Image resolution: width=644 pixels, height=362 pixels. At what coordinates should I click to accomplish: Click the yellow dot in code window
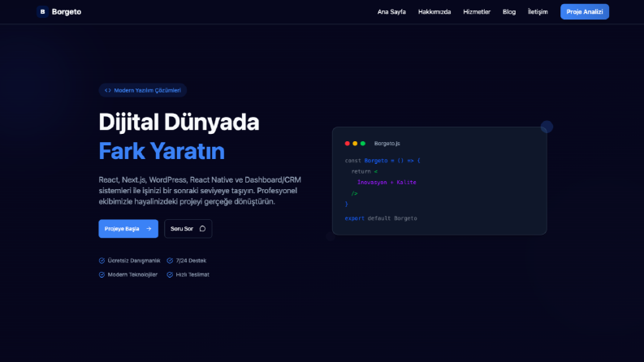pyautogui.click(x=355, y=143)
